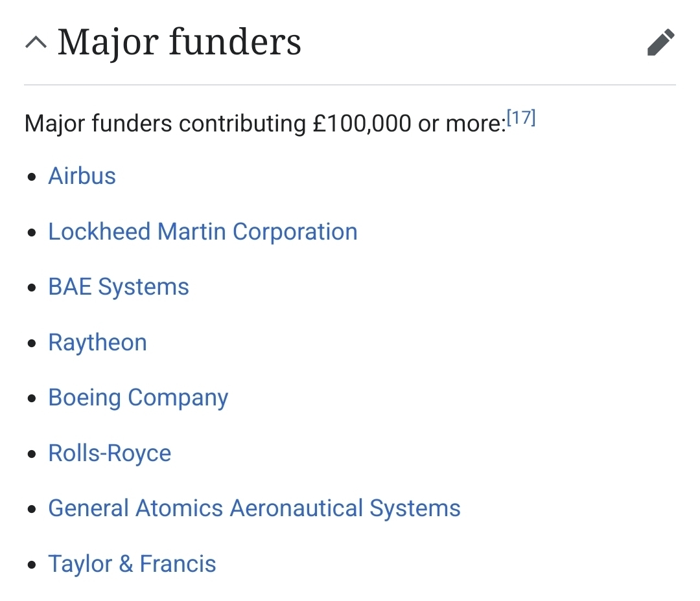The height and width of the screenshot is (601, 700).
Task: Click the bullet beside Taylor & Francis
Action: coord(32,565)
